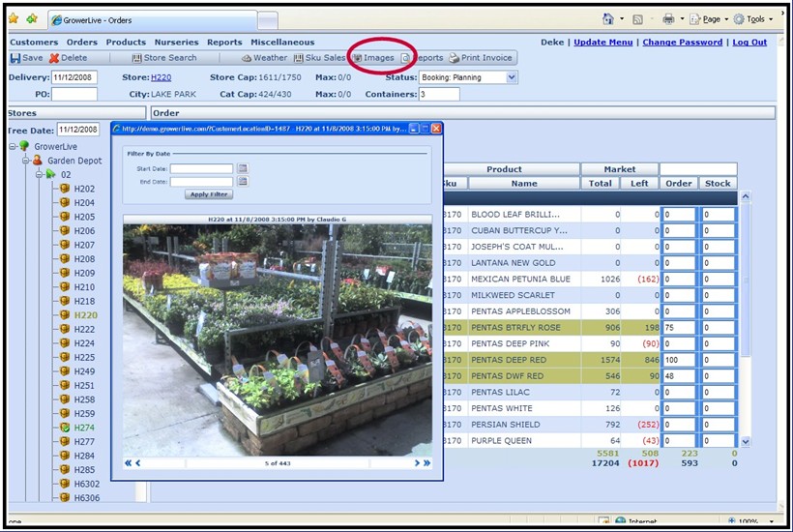Click the Apply Filter button
Viewport: 793px width, 532px height.
pyautogui.click(x=208, y=194)
